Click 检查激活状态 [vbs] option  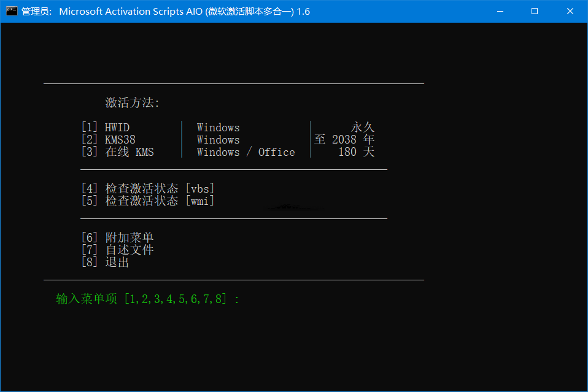(148, 189)
